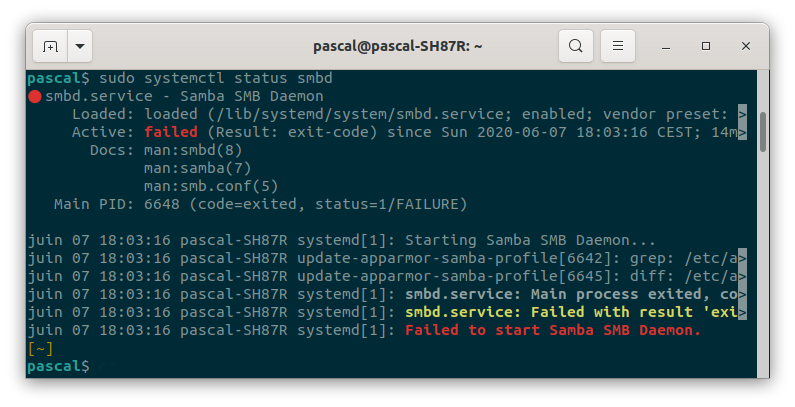Click the yellow [~] directory indicator
795x407 pixels.
point(41,349)
